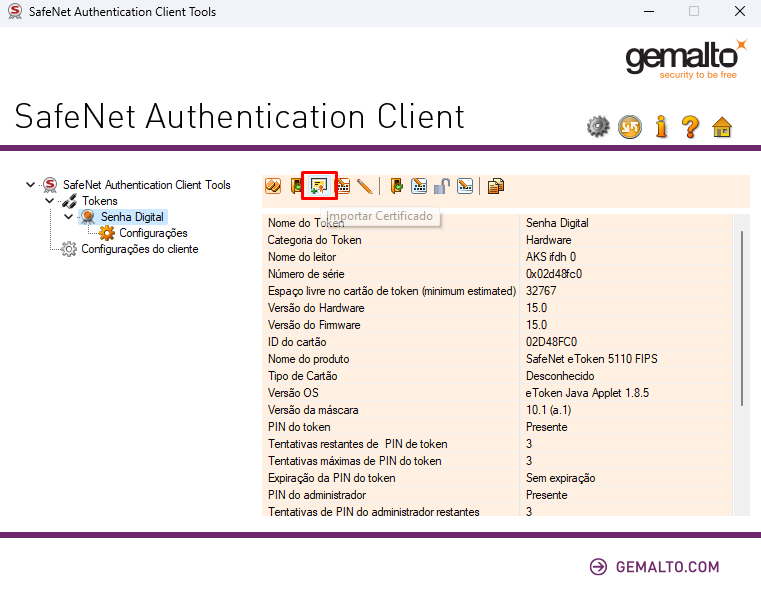Open the gray gear advanced view icon

(x=598, y=126)
